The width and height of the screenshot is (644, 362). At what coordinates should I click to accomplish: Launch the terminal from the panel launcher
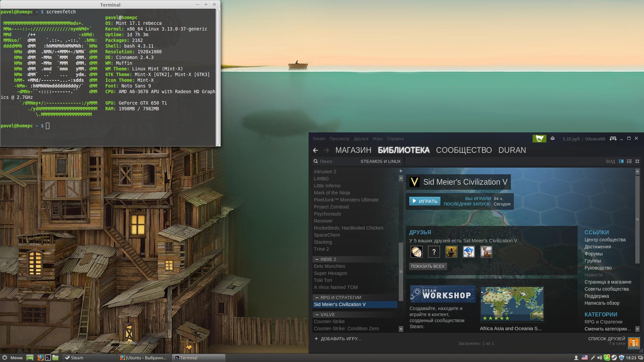(x=48, y=358)
